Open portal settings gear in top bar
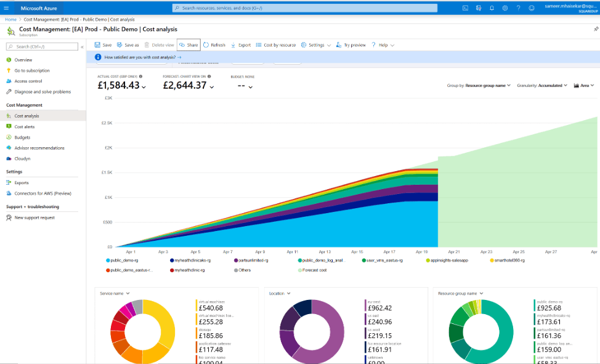This screenshot has height=364, width=600. point(505,8)
